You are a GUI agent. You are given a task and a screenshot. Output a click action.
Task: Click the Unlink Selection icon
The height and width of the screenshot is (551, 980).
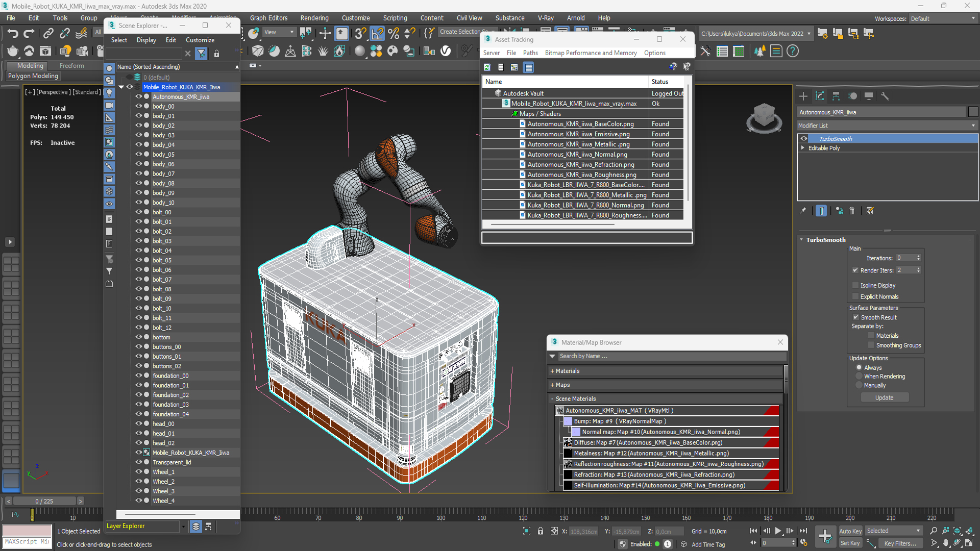pyautogui.click(x=64, y=34)
